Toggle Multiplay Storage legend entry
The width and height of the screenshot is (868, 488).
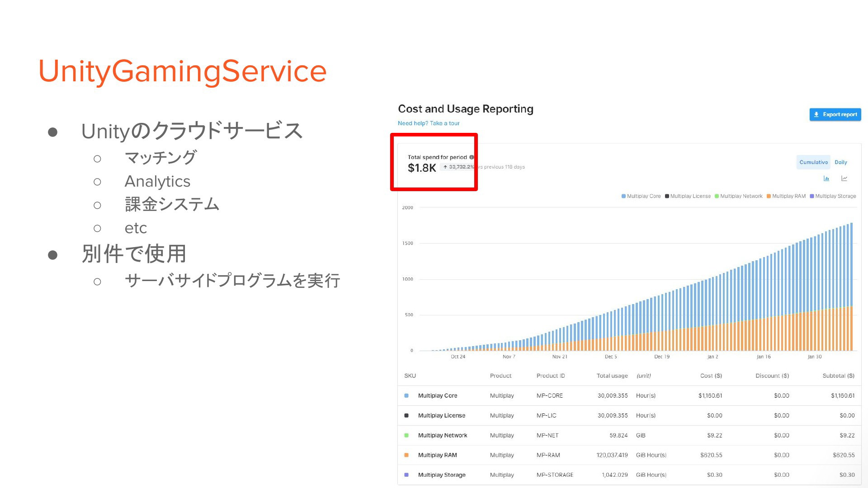click(x=833, y=196)
